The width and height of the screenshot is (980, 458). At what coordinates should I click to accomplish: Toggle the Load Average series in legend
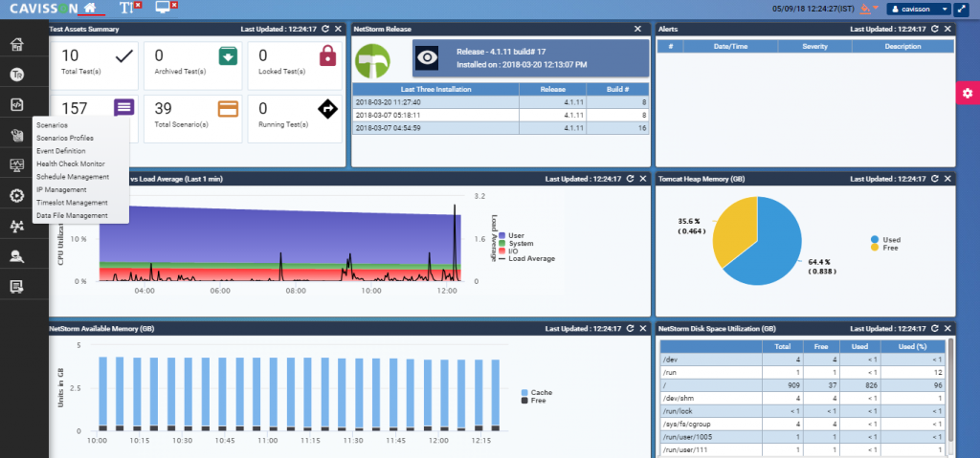527,258
